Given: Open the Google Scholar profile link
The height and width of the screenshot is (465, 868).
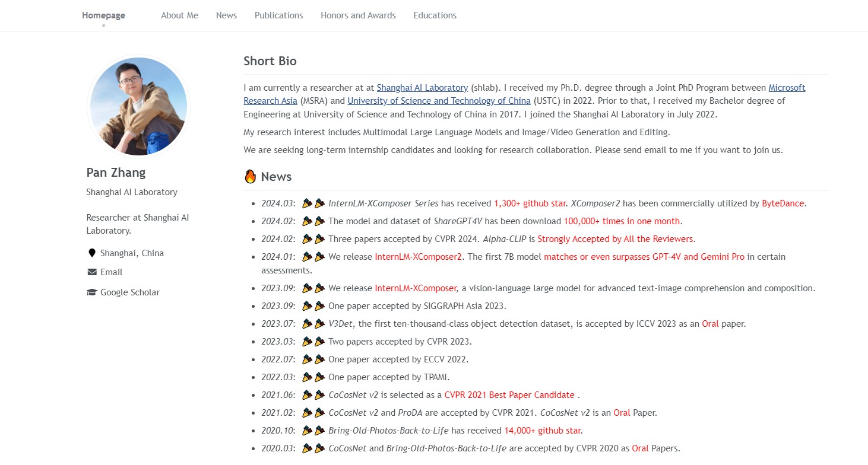Looking at the screenshot, I should (129, 292).
